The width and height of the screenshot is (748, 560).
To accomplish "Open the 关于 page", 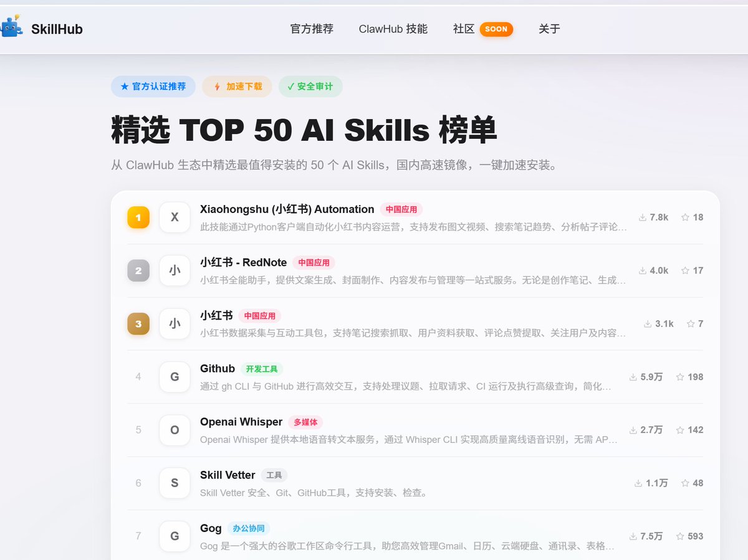I will tap(549, 29).
